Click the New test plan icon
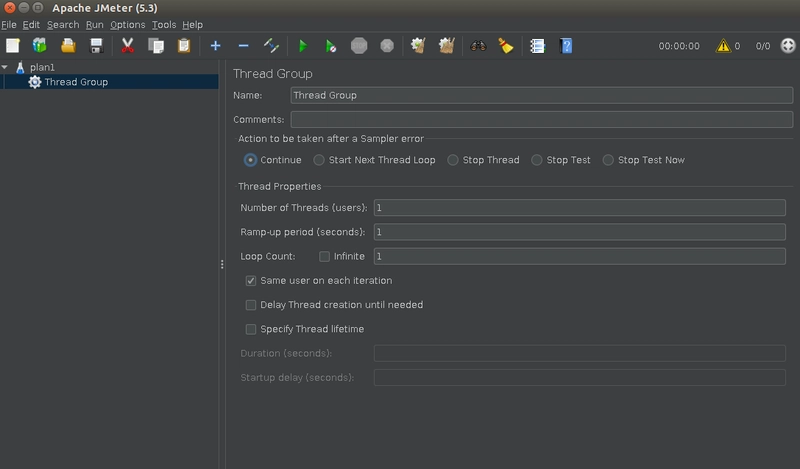Image resolution: width=800 pixels, height=469 pixels. [x=13, y=46]
